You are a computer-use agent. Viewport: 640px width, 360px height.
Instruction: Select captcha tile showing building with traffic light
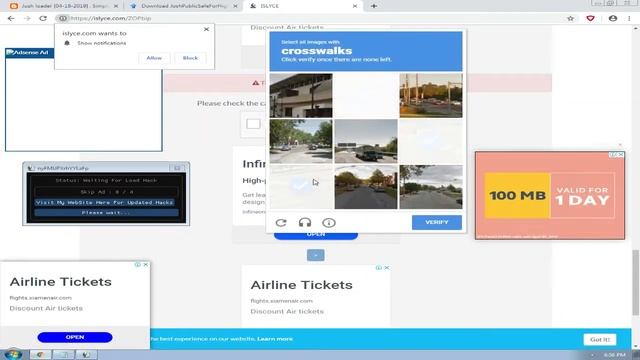click(301, 96)
